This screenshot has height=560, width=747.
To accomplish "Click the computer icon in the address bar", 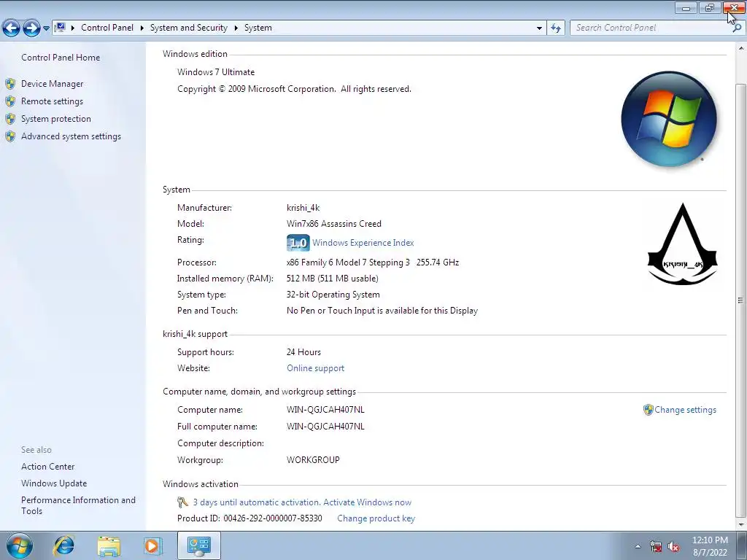I will pyautogui.click(x=60, y=28).
